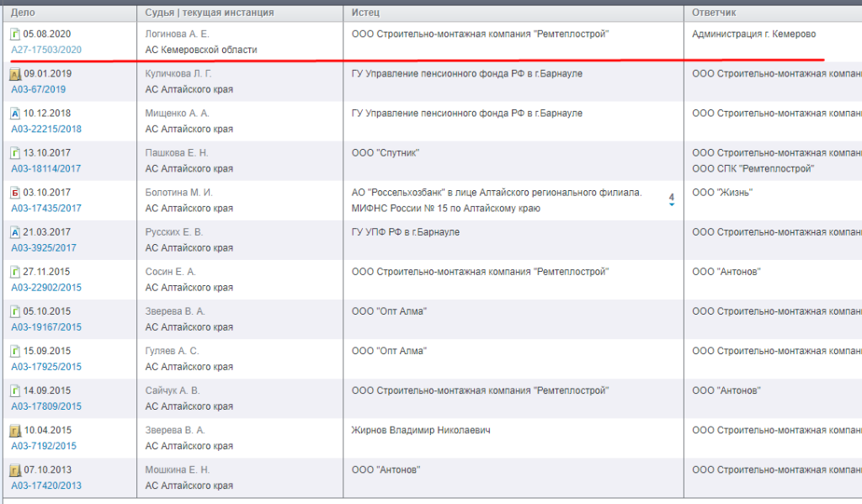Open case link А03-19167/2015
Image resolution: width=862 pixels, height=504 pixels.
46,326
